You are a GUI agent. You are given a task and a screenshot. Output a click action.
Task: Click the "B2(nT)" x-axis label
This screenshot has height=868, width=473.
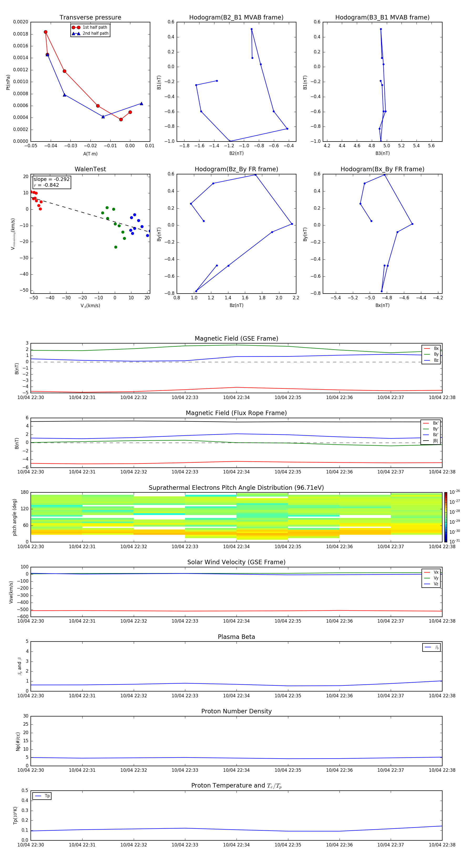pyautogui.click(x=236, y=153)
